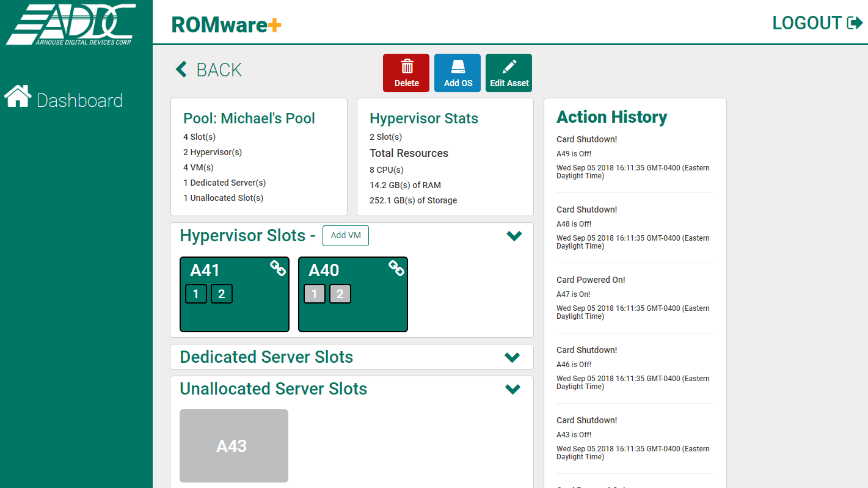
Task: Click the 'A43 is Off!' history entry
Action: (574, 435)
